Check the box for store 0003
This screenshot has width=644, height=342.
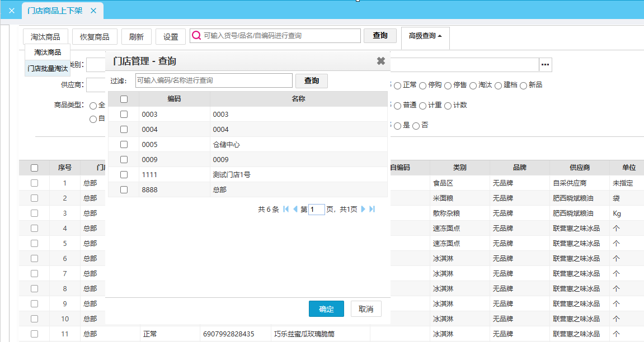pyautogui.click(x=124, y=114)
